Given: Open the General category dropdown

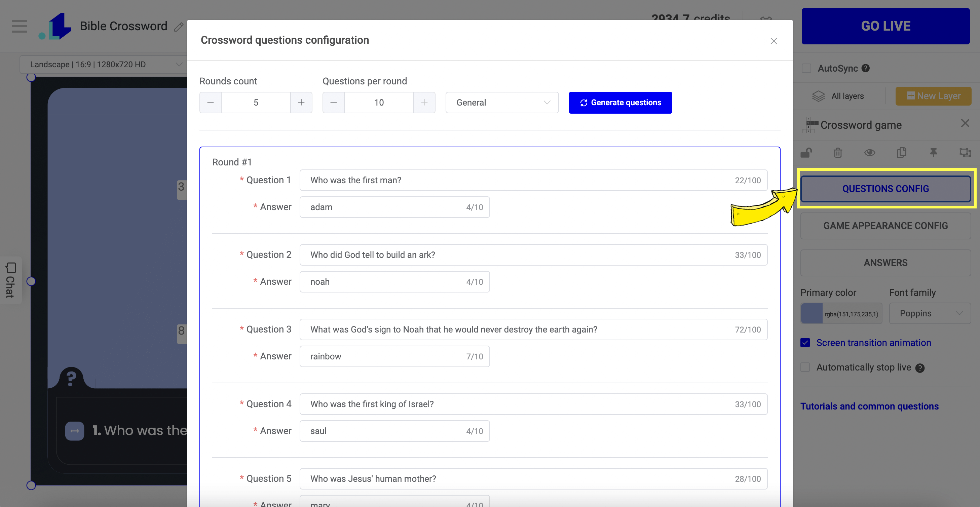Looking at the screenshot, I should click(502, 103).
